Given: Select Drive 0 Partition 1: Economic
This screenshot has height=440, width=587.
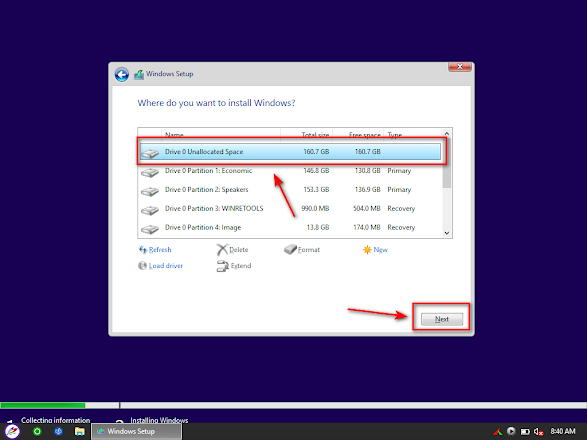Looking at the screenshot, I should pyautogui.click(x=290, y=171).
